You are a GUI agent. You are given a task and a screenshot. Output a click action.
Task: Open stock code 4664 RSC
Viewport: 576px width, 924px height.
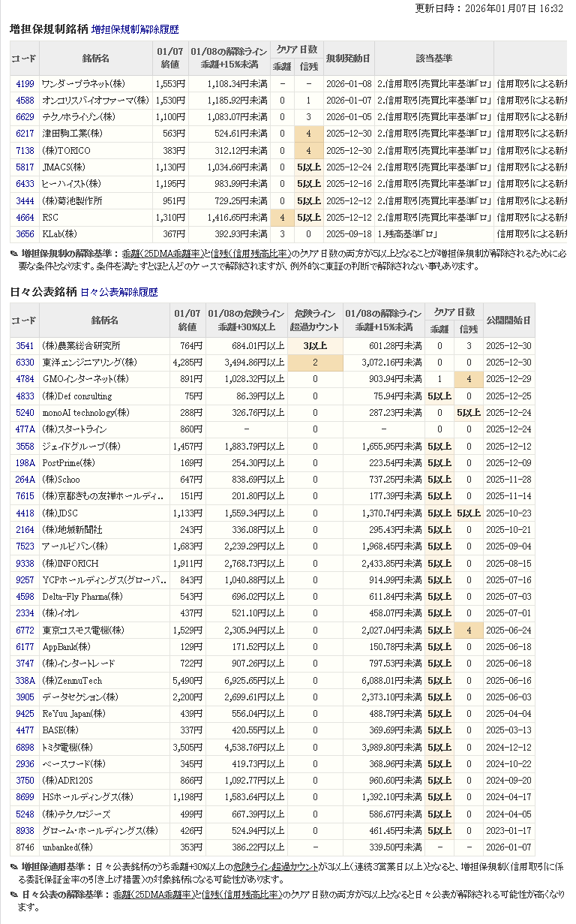(25, 217)
